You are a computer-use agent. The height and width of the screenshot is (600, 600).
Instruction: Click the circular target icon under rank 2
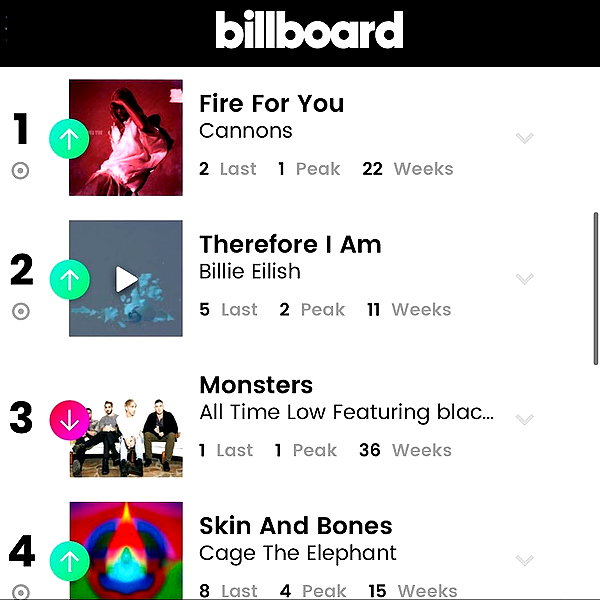coord(21,311)
